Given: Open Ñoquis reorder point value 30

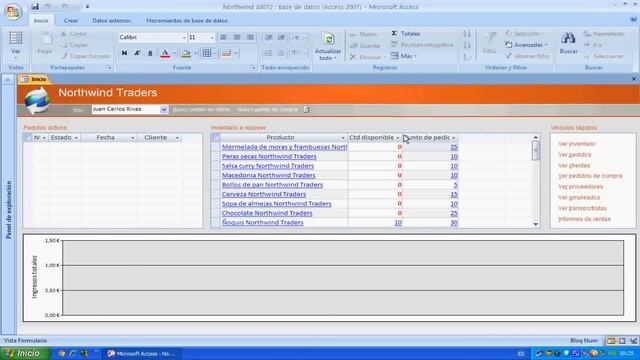Looking at the screenshot, I should click(x=454, y=222).
